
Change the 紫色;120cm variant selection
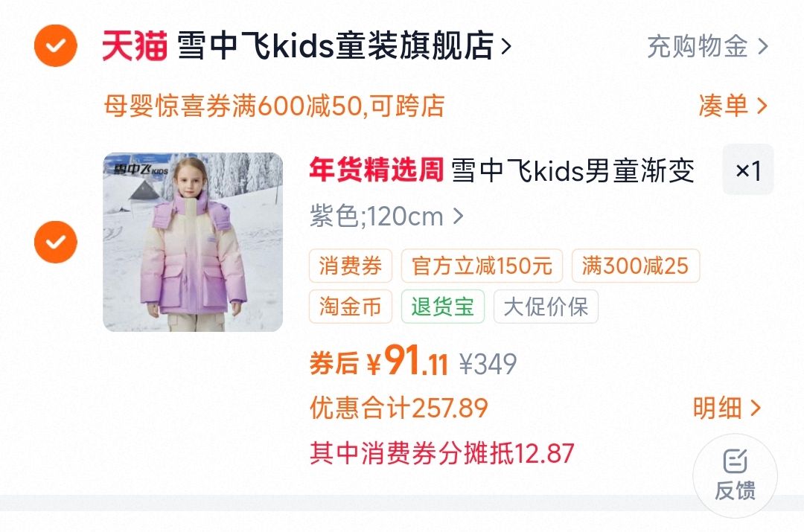[x=386, y=217]
